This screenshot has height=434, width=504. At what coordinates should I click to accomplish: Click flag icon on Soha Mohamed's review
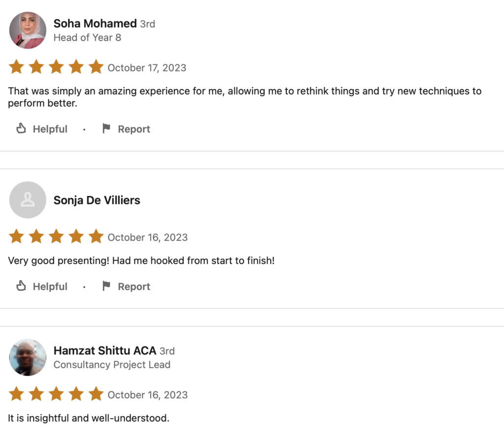[x=106, y=129]
